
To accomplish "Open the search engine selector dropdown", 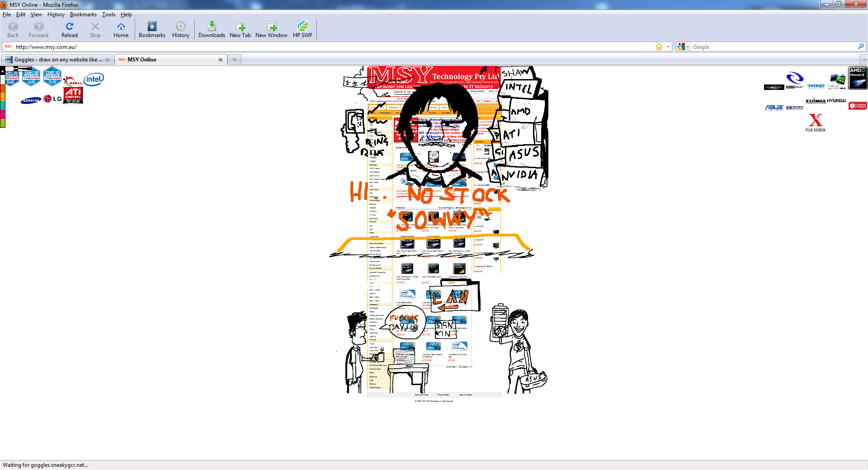I will point(684,47).
